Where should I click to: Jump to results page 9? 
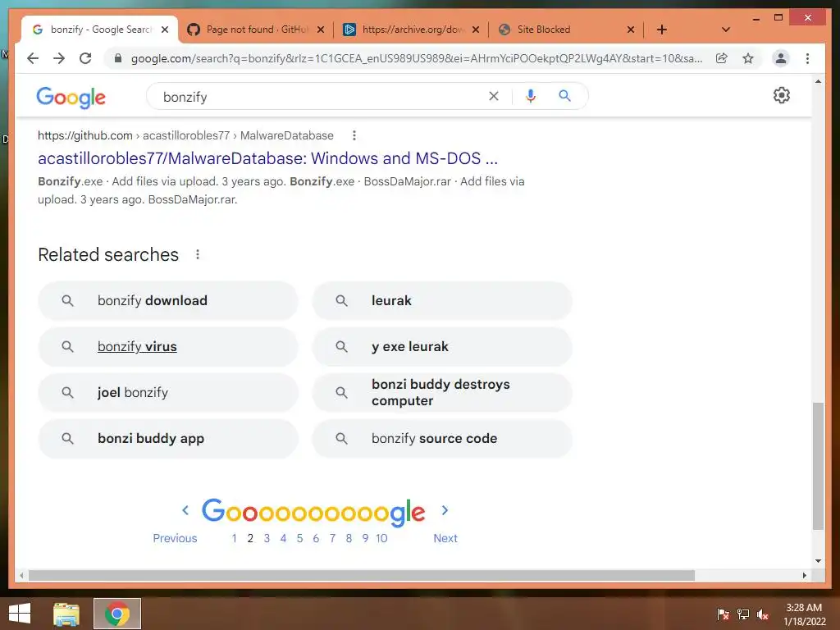(x=365, y=538)
